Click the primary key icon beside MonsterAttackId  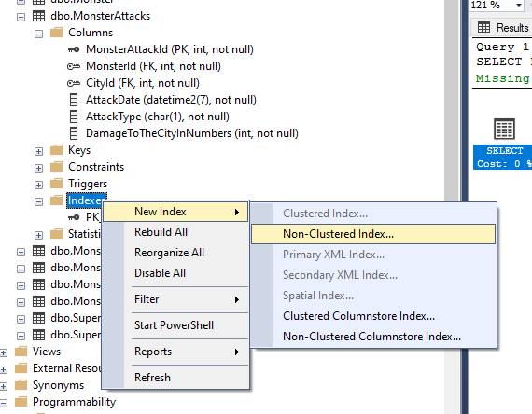coord(74,49)
